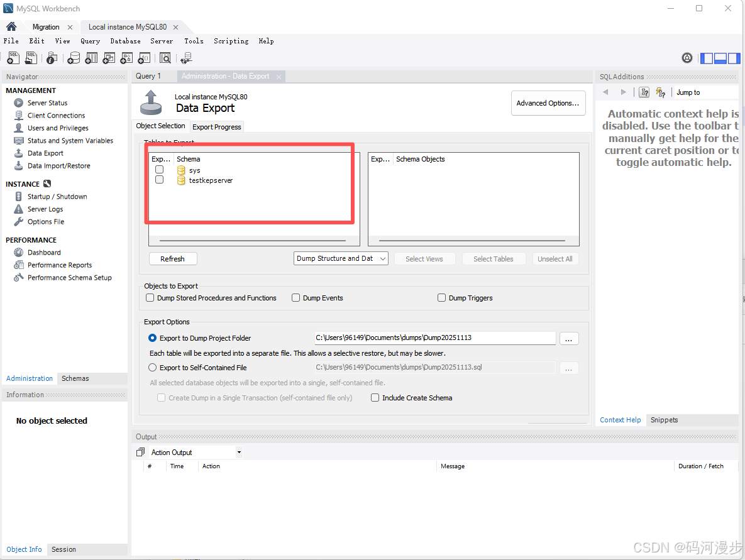Browse for dump project folder path
Viewport: 745px width, 560px height.
click(x=569, y=339)
